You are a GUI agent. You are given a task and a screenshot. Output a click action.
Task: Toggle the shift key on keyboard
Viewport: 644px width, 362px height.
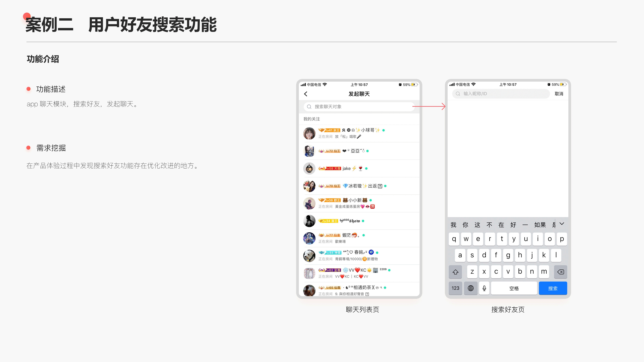[455, 272]
